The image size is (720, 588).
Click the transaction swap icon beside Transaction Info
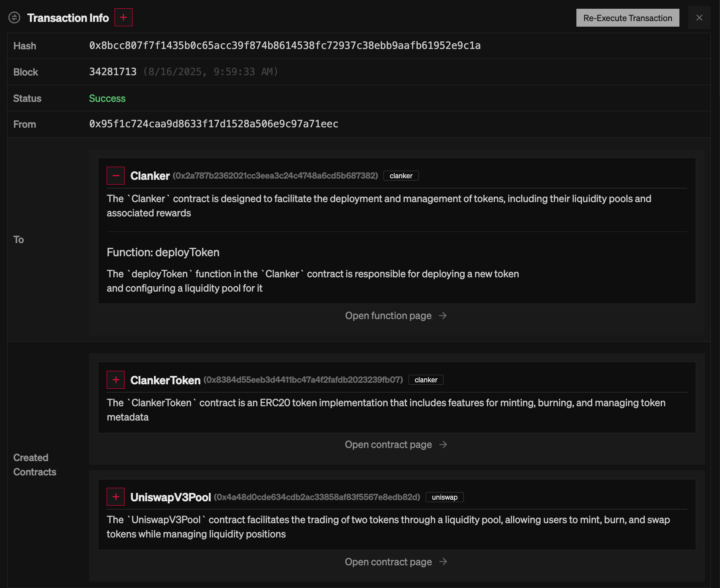click(x=14, y=18)
